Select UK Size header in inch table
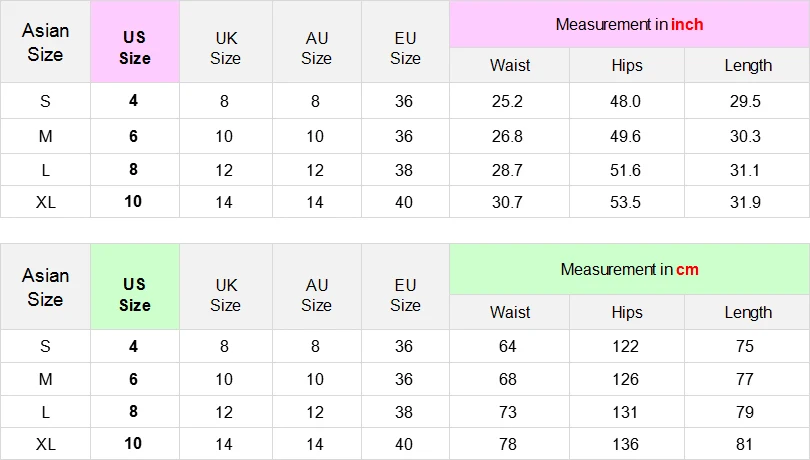The height and width of the screenshot is (460, 810). [x=226, y=48]
